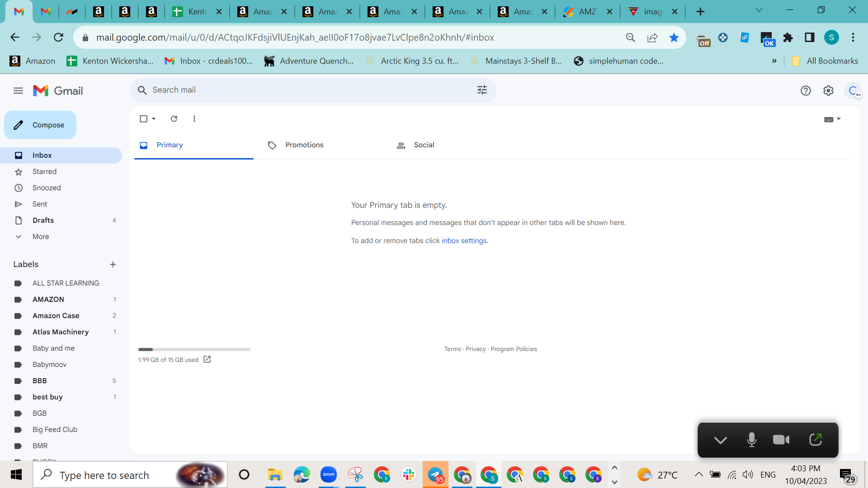Select the Inbox folder
The width and height of the screenshot is (868, 488).
[x=61, y=155]
